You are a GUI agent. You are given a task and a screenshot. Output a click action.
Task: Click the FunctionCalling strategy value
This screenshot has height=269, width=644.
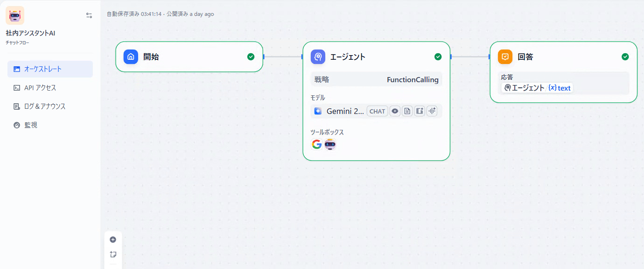pos(413,79)
